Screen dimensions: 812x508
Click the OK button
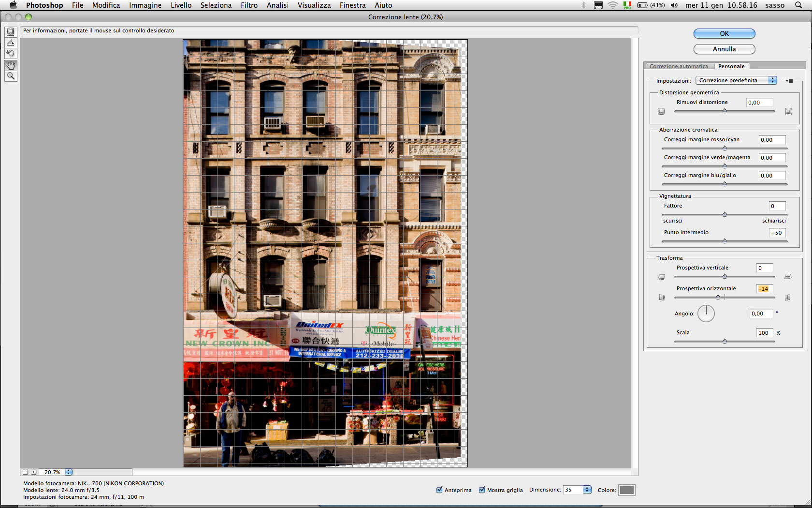click(724, 33)
